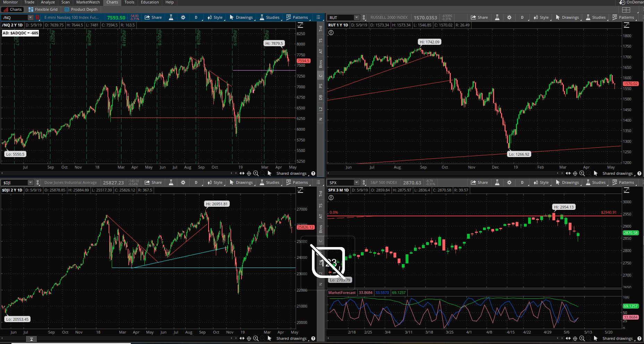Open the Monitor main tab
Viewport: 644px width, 344px height.
click(x=10, y=2)
